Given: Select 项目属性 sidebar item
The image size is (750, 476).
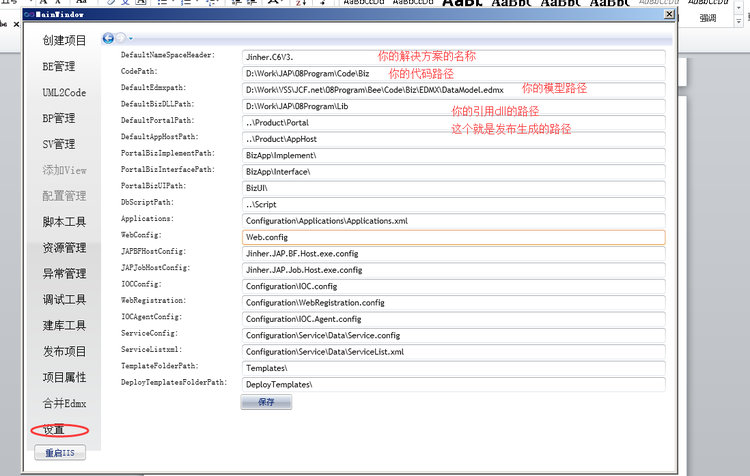Looking at the screenshot, I should click(x=64, y=377).
